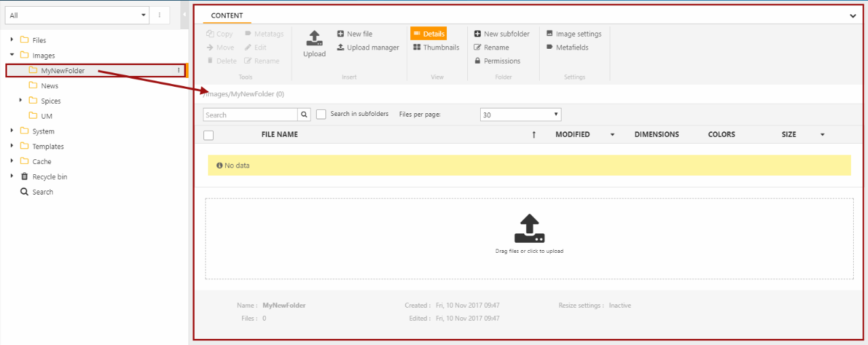Viewport: 868px width, 345px height.
Task: Click the file search input field
Action: (x=250, y=115)
